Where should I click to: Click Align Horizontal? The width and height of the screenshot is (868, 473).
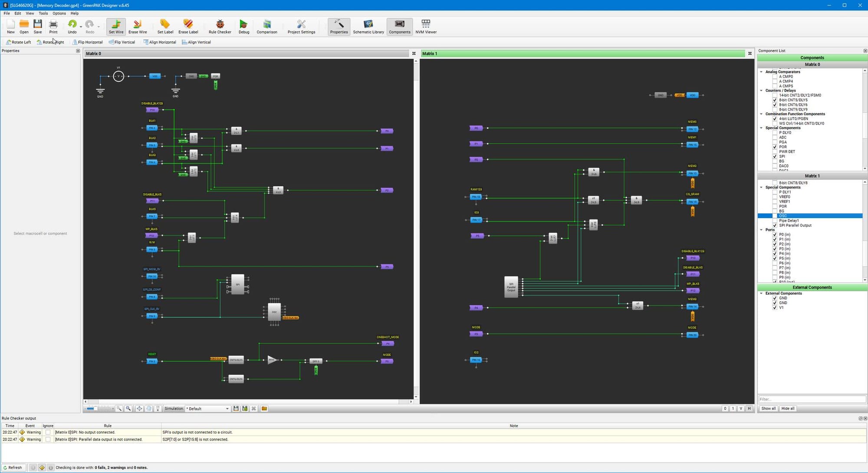point(160,42)
